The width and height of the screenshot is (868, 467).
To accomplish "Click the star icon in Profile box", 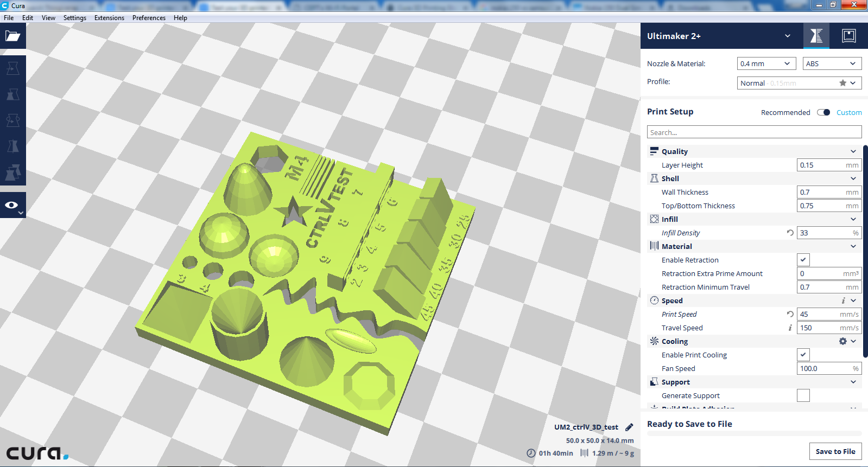I will coord(842,83).
